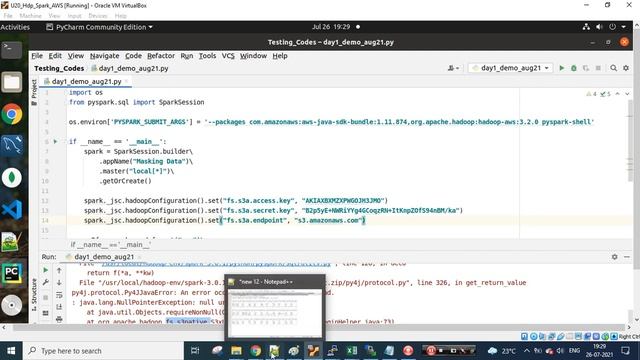
Task: Open MongoDB Compass in the Ubuntu dock
Action: 12,178
